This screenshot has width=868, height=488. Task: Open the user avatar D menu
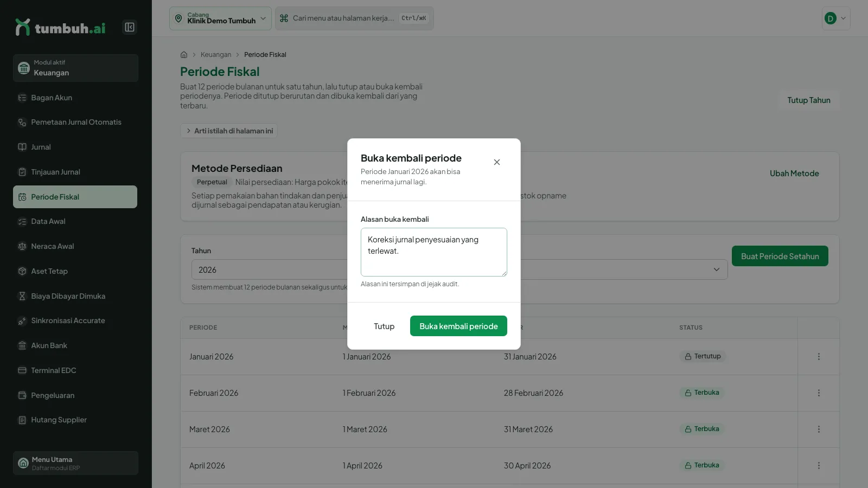[836, 18]
